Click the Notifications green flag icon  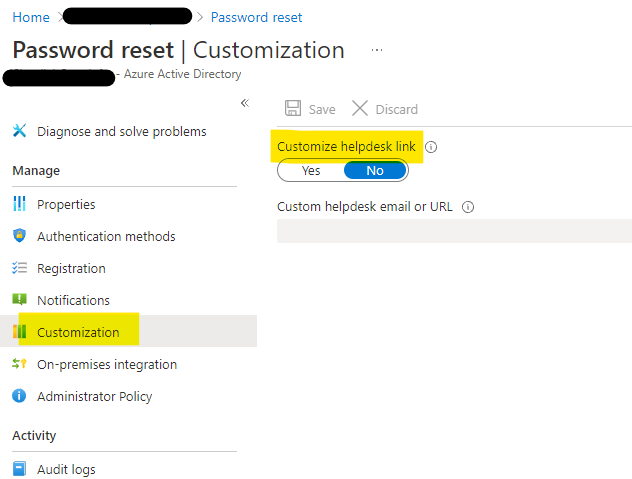19,299
